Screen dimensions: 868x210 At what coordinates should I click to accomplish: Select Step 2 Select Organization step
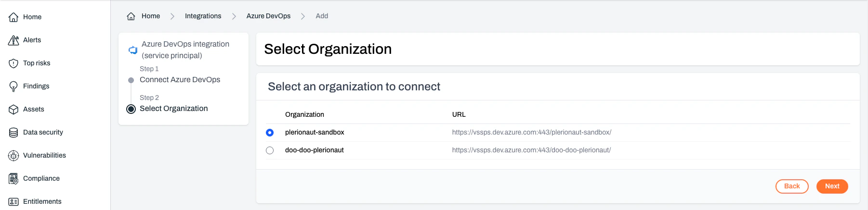tap(173, 109)
